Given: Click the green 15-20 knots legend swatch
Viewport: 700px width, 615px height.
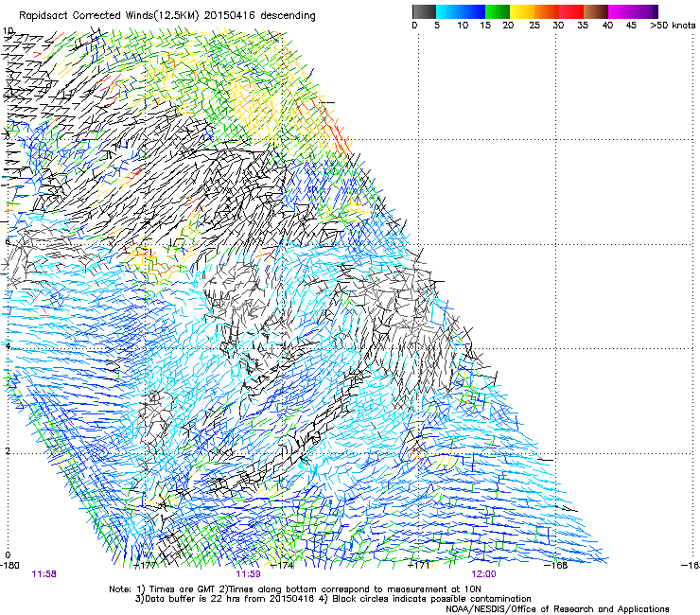Looking at the screenshot, I should point(498,11).
